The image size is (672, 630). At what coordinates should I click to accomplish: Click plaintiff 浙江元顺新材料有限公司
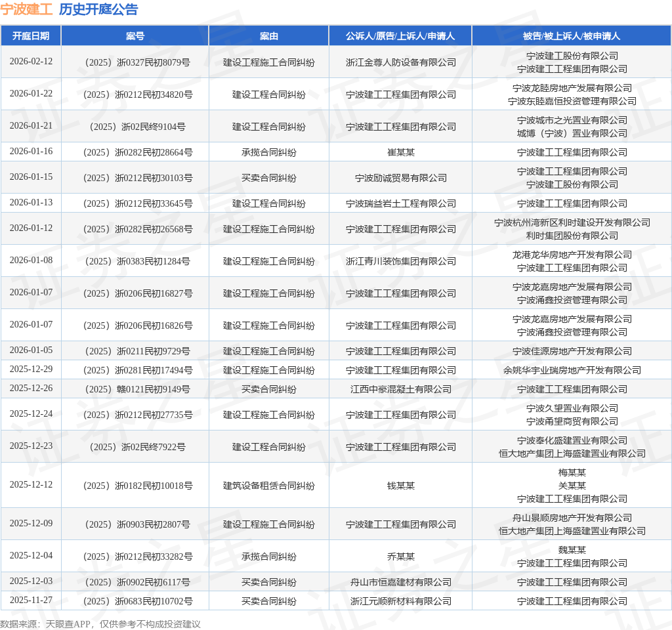coord(401,601)
